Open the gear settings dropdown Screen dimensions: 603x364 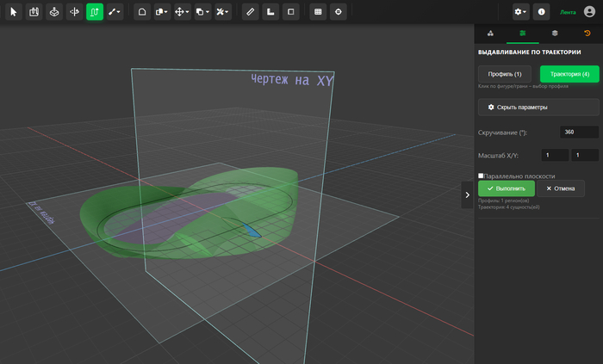pyautogui.click(x=520, y=12)
